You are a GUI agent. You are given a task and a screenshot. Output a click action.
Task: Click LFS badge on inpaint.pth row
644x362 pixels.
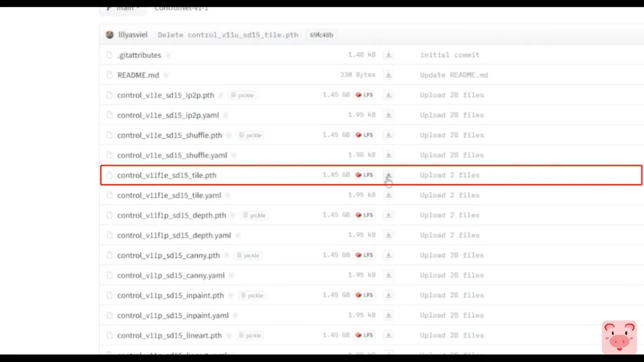[x=364, y=295]
